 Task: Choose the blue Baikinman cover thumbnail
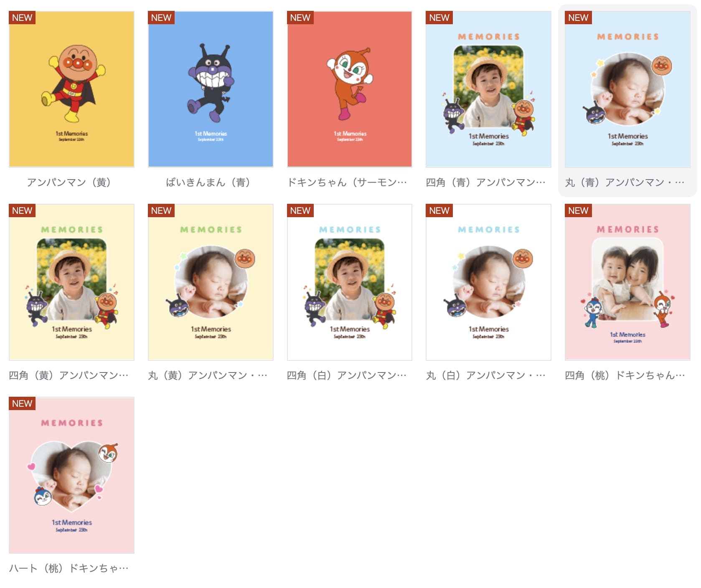tap(211, 89)
